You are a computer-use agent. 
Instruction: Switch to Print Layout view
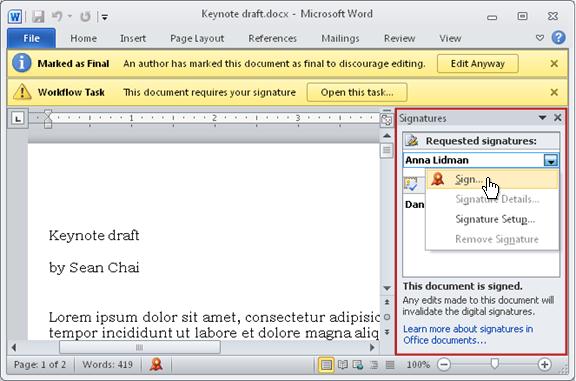click(x=326, y=365)
